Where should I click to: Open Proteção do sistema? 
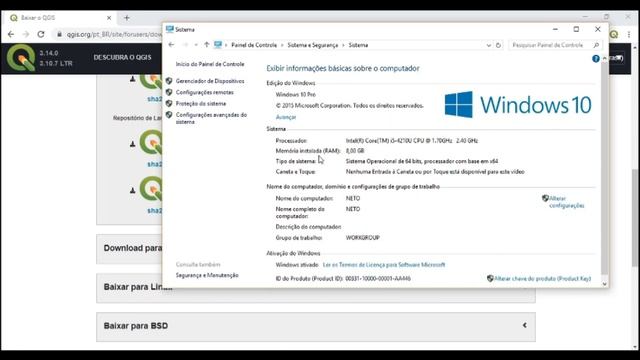[x=201, y=104]
